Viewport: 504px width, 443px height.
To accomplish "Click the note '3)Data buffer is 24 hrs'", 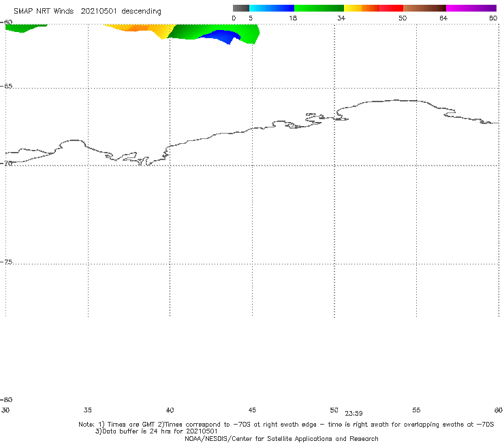I will click(x=156, y=431).
